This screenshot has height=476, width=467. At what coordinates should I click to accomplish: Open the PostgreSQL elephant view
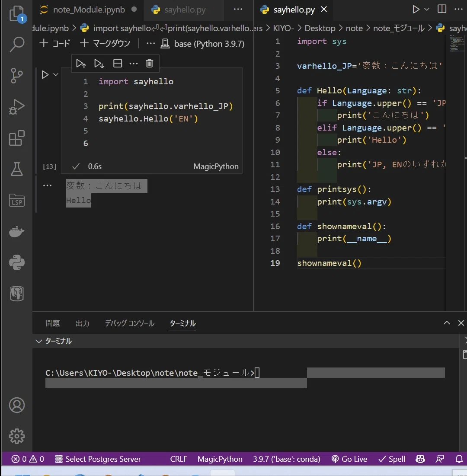[17, 294]
